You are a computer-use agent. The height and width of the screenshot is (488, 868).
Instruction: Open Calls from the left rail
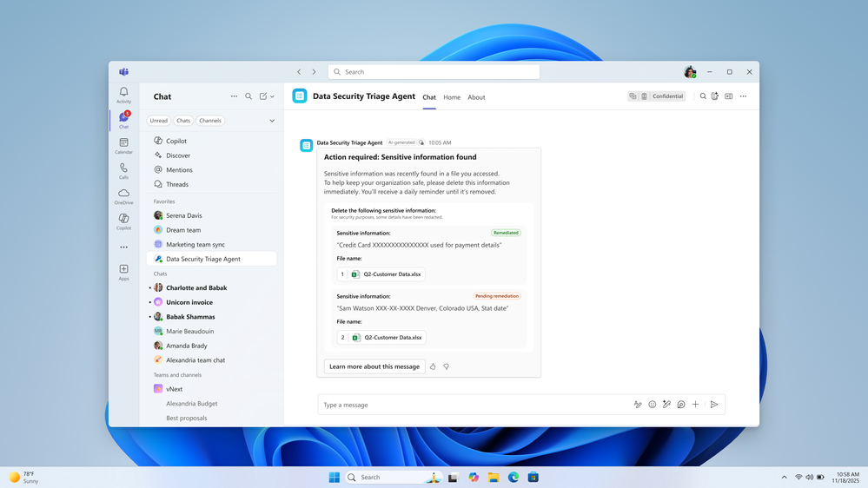point(123,171)
